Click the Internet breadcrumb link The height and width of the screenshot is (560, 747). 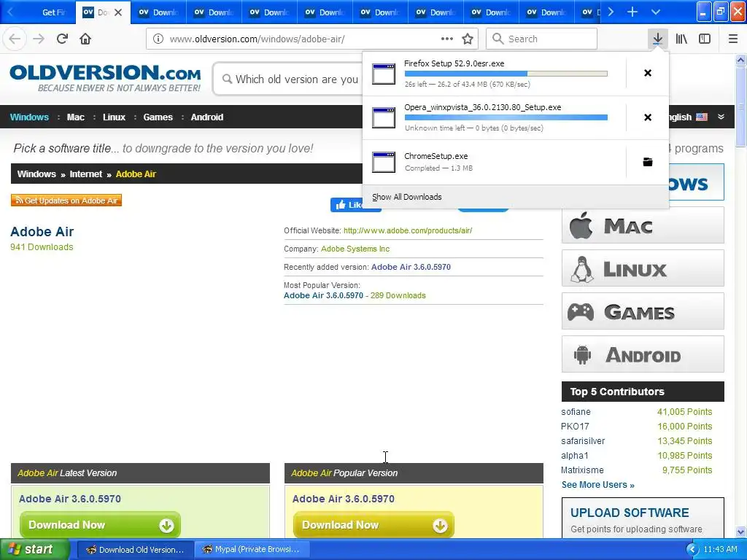pos(86,174)
